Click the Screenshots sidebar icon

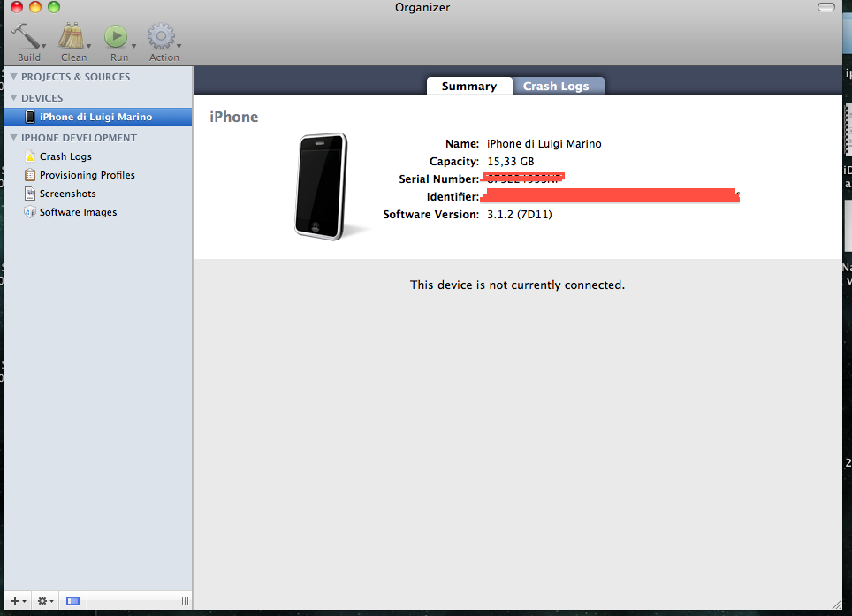tap(30, 194)
